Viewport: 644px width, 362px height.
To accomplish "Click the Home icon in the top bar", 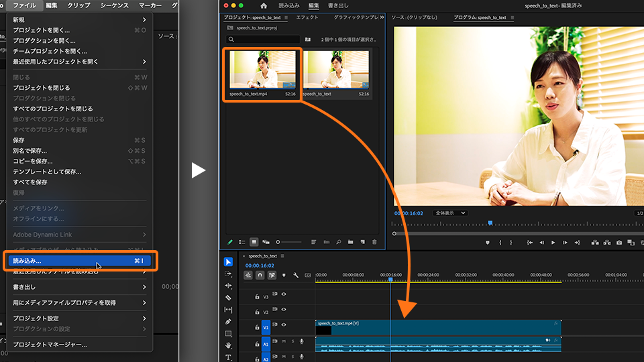I will pyautogui.click(x=264, y=5).
